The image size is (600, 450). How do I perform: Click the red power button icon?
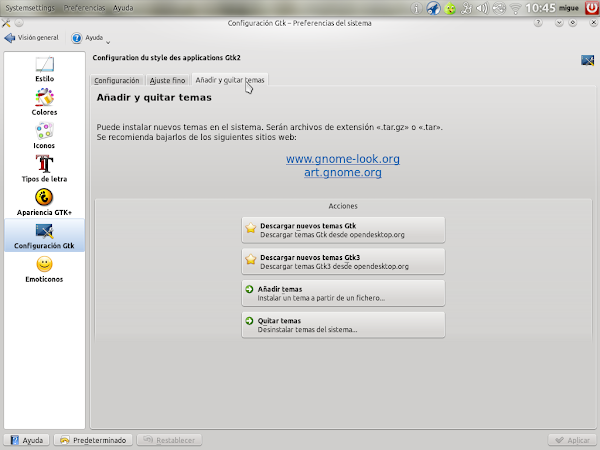coord(592,8)
